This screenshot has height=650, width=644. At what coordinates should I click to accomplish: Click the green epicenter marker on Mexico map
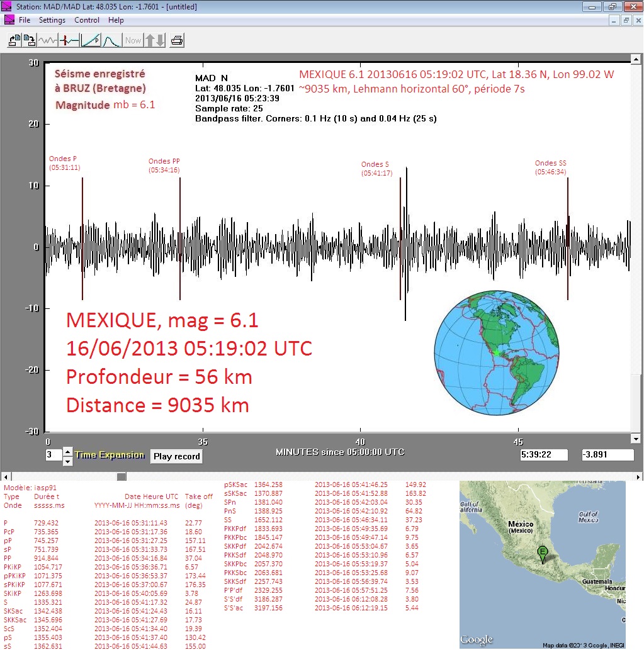click(542, 553)
